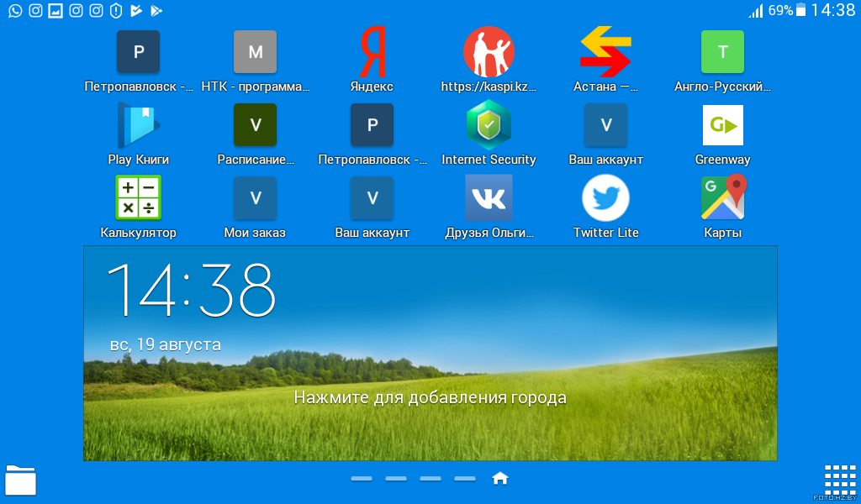Screen dimensions: 861x504
Task: Tap Нажмите для добавления города
Action: [430, 397]
